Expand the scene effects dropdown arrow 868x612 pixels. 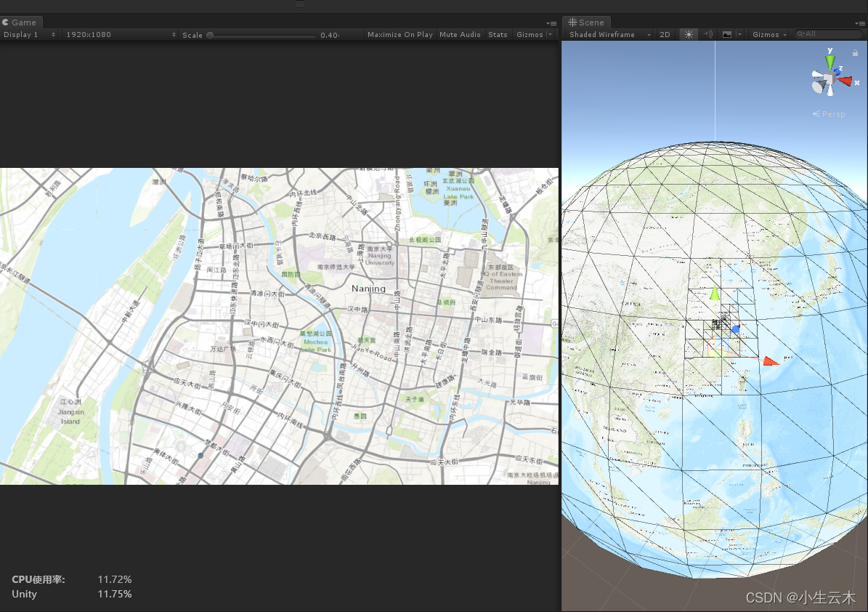point(739,34)
